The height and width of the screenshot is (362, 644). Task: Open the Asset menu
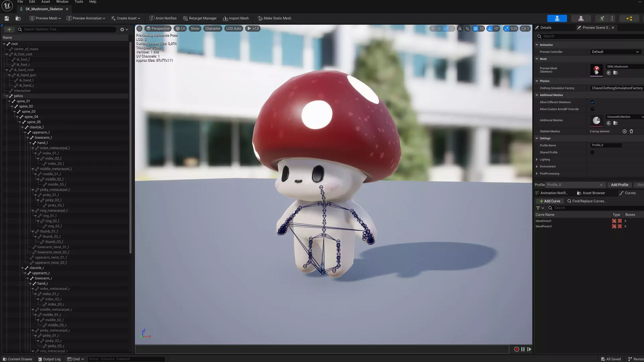click(x=46, y=2)
